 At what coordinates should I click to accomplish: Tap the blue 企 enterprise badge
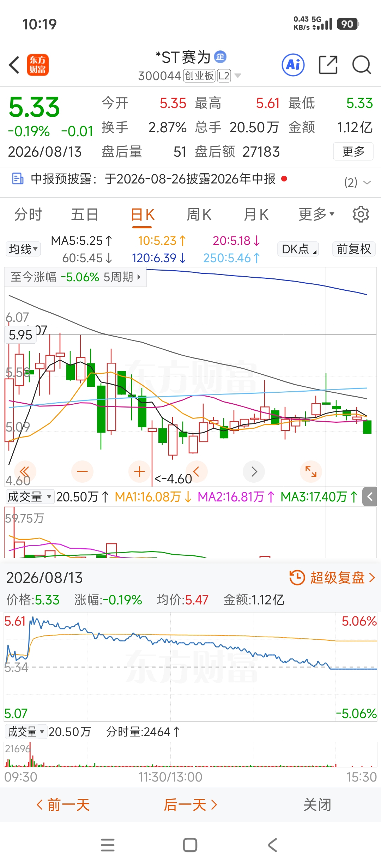tap(220, 57)
